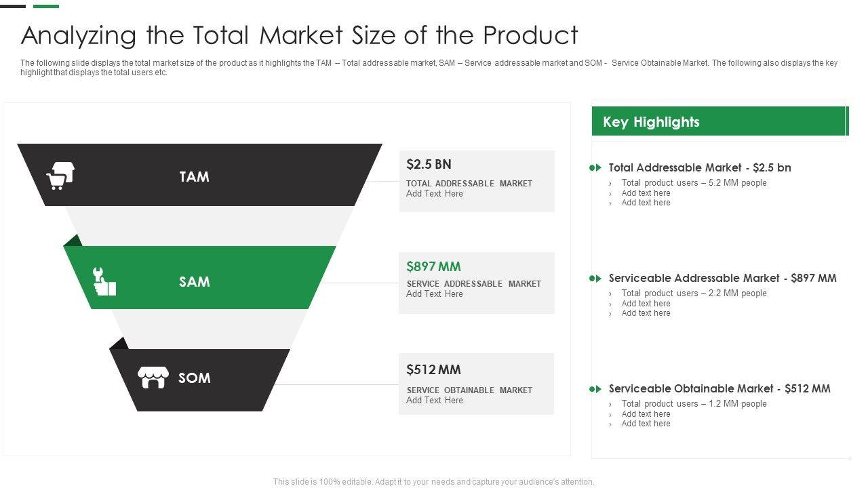Click bullet icon beside Serviceable Obtainable Market
This screenshot has height=488, width=868.
tap(595, 388)
